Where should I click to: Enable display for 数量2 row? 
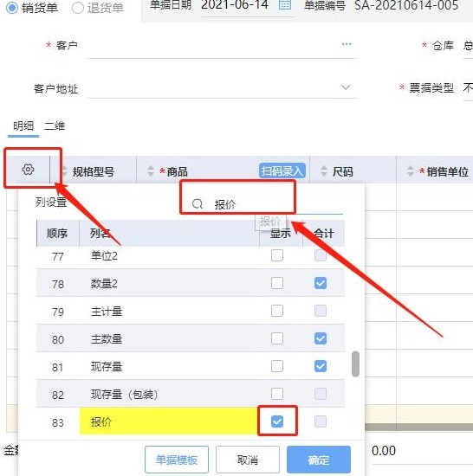click(277, 283)
